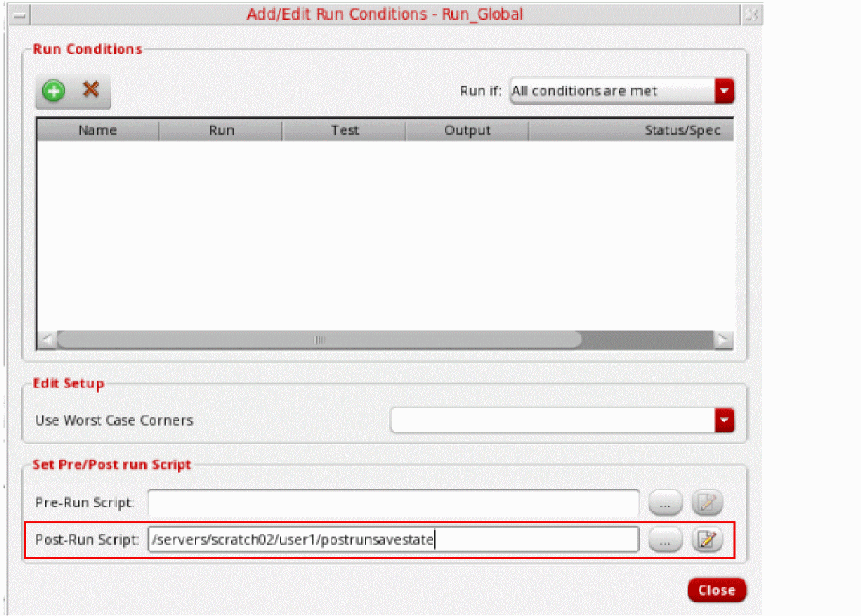The height and width of the screenshot is (616, 861).
Task: Expand the Use Worst Case Corners dropdown arrow
Action: [x=724, y=420]
